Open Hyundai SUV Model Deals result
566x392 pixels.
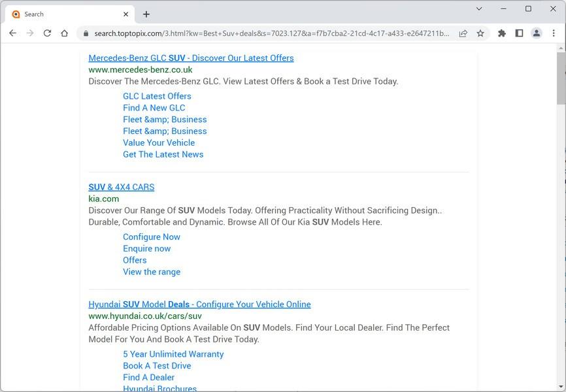point(199,304)
